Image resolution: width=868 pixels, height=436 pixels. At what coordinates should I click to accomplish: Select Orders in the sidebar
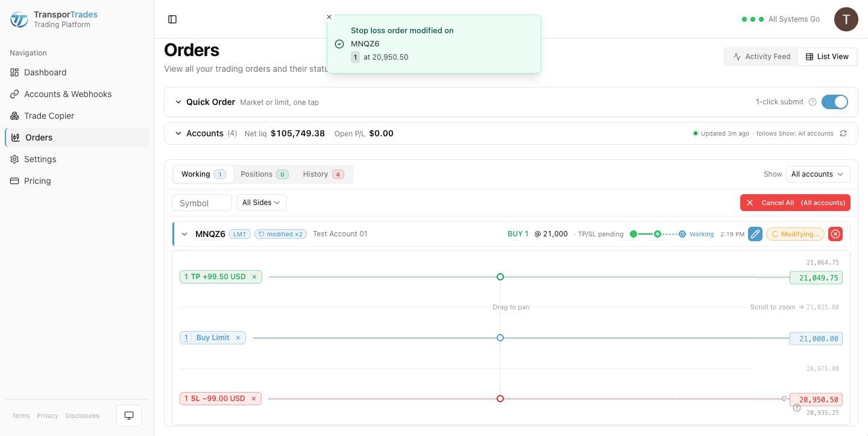77,137
